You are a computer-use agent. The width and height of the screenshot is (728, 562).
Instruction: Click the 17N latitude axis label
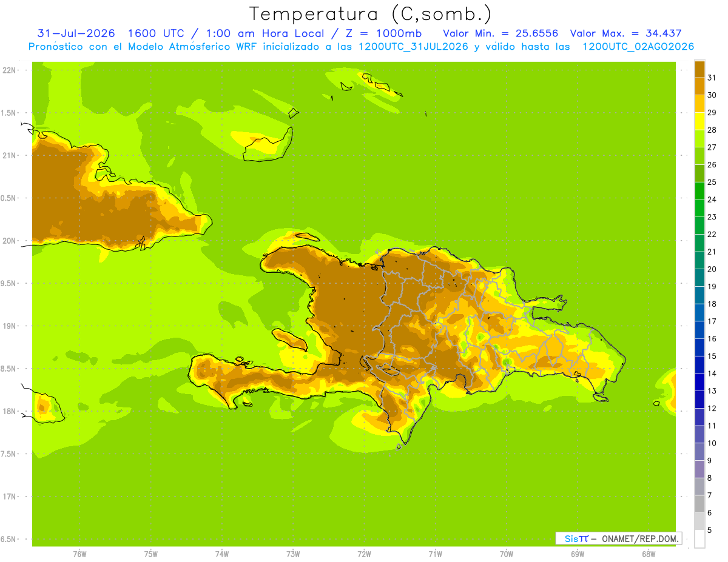point(9,497)
